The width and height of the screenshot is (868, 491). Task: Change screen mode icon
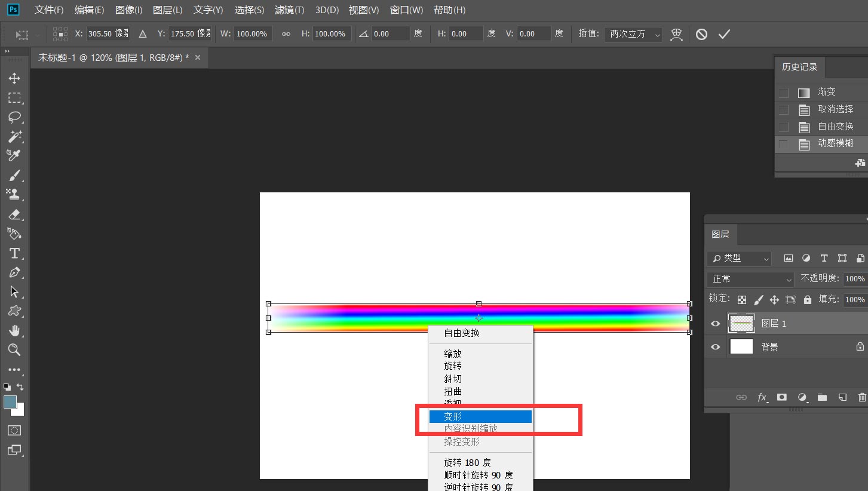[14, 450]
